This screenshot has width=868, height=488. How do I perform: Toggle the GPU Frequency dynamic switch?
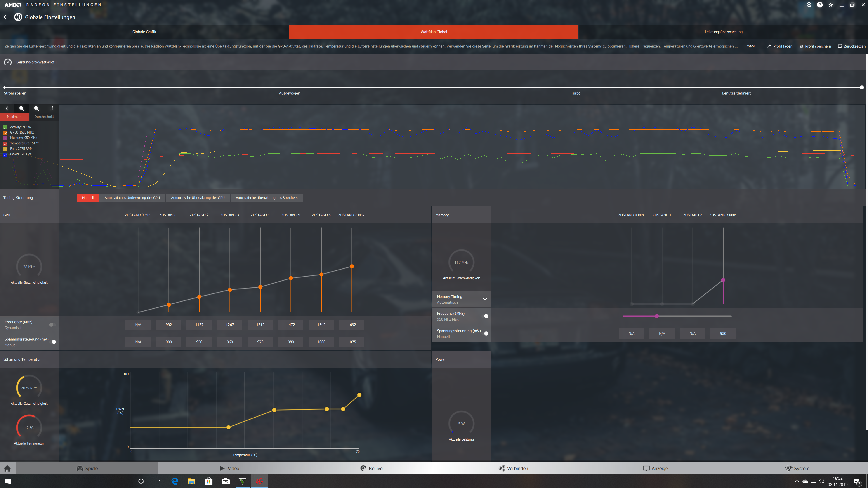pos(52,325)
